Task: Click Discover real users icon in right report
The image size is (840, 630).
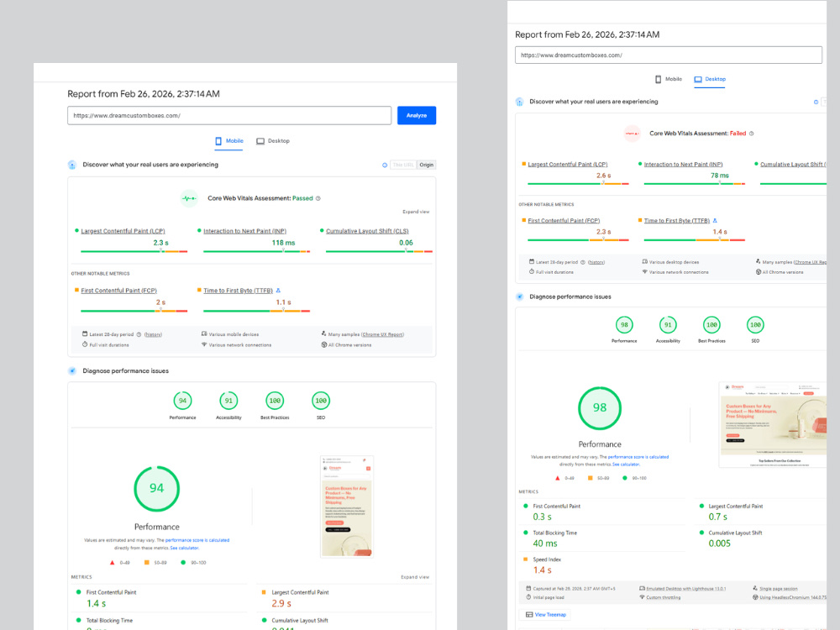Action: (519, 102)
